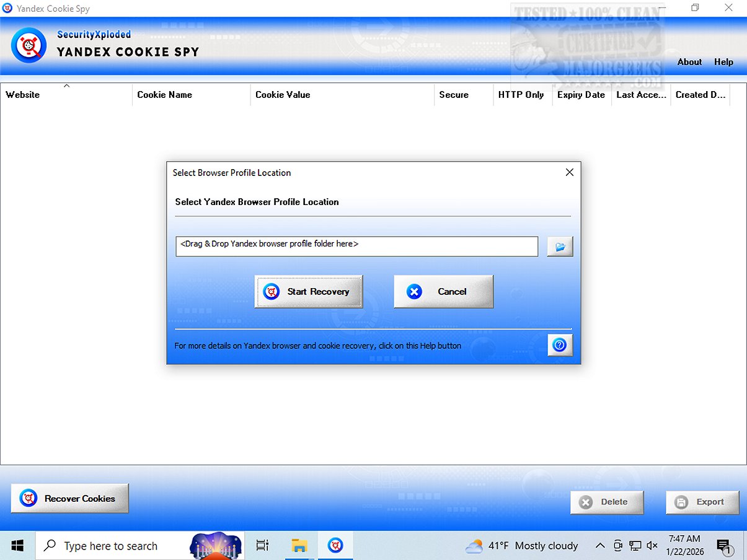Click the title bar app icon
The image size is (747, 560).
pyautogui.click(x=7, y=9)
